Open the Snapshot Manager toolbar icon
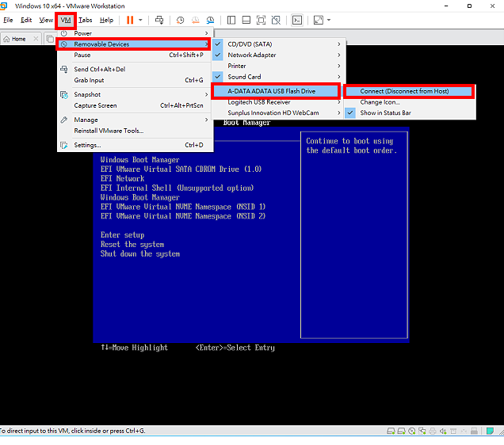Viewport: 504px width, 445px height. coord(210,21)
